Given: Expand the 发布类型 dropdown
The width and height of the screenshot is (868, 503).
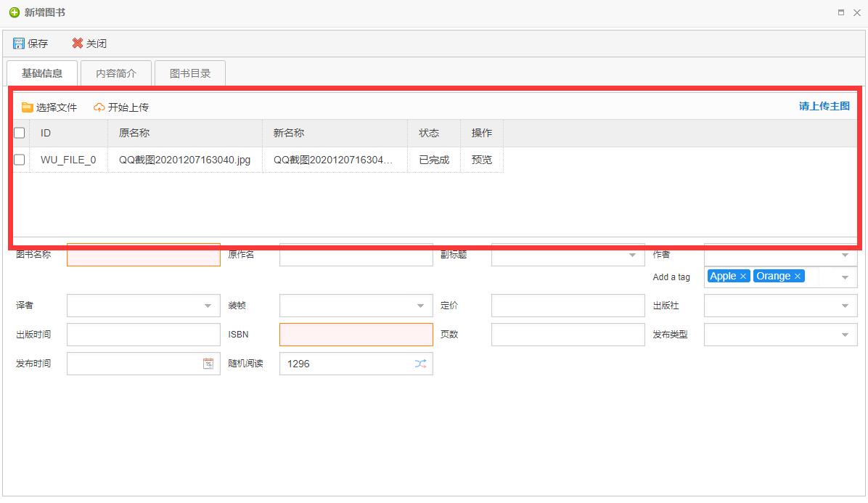Looking at the screenshot, I should (844, 335).
